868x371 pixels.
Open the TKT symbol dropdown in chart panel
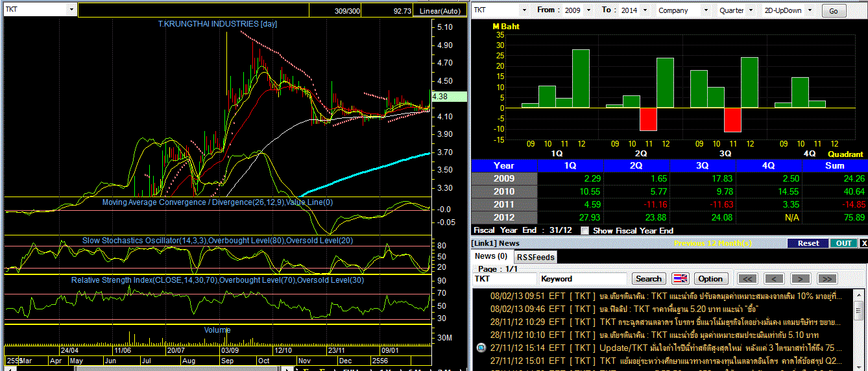tap(71, 10)
